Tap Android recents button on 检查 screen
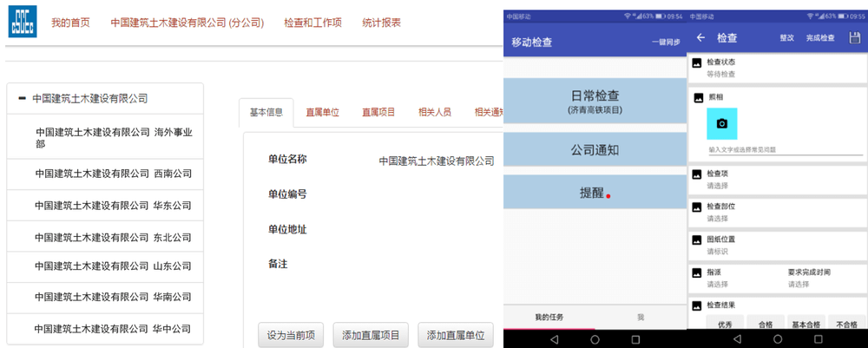This screenshot has width=868, height=348. point(819,339)
